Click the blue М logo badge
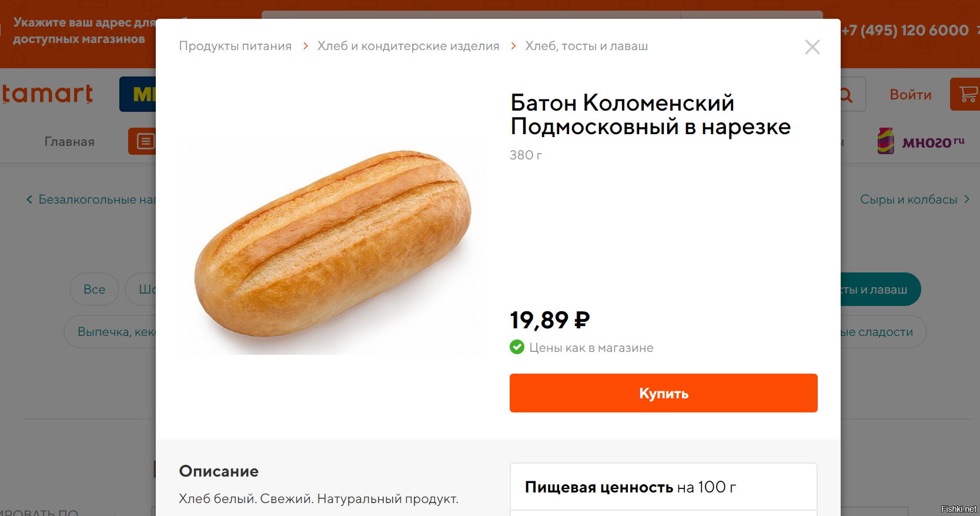Image resolution: width=980 pixels, height=516 pixels. point(139,94)
